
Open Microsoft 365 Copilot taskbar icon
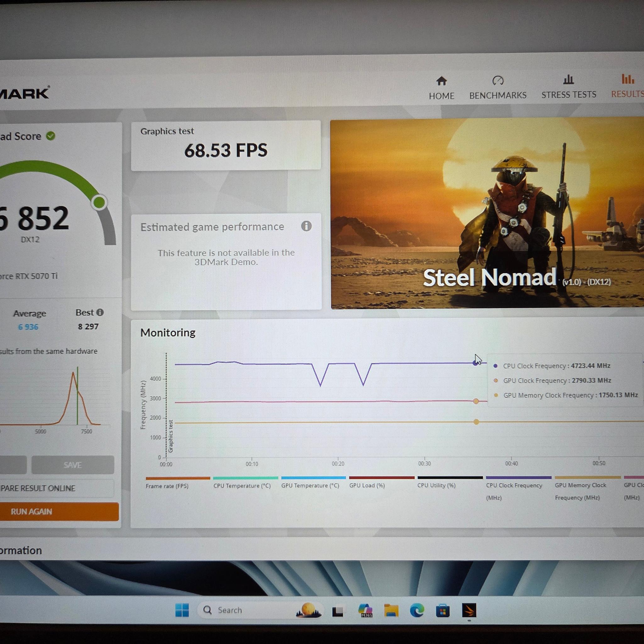(365, 610)
